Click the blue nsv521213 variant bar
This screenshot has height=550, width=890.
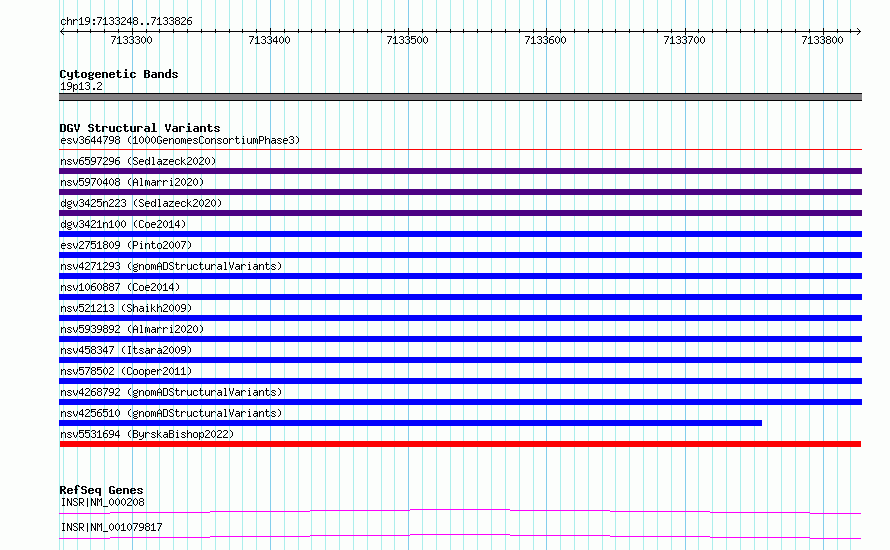pos(460,318)
